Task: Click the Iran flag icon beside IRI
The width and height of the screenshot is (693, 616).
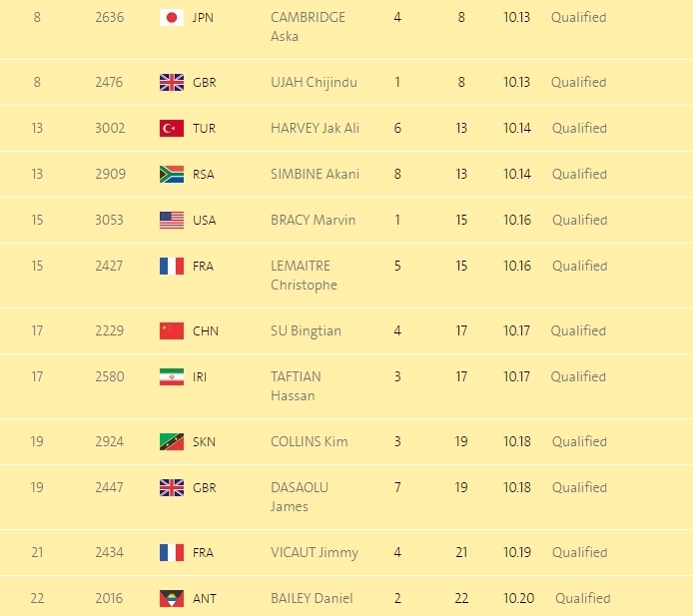Action: tap(172, 376)
